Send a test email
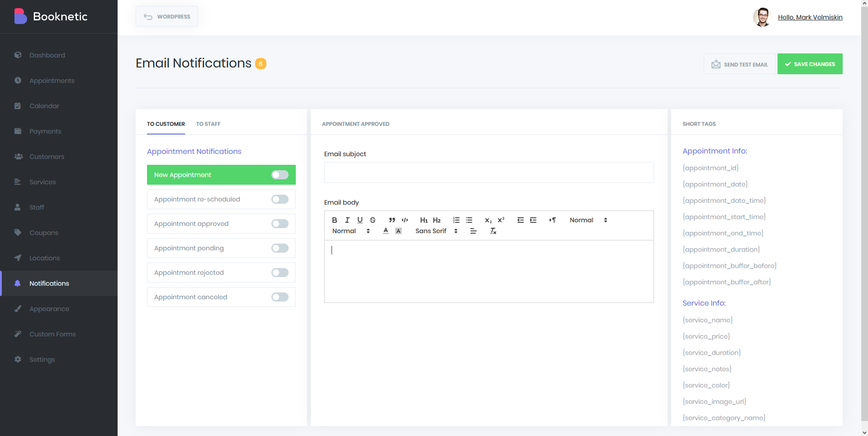868x436 pixels. [x=739, y=64]
